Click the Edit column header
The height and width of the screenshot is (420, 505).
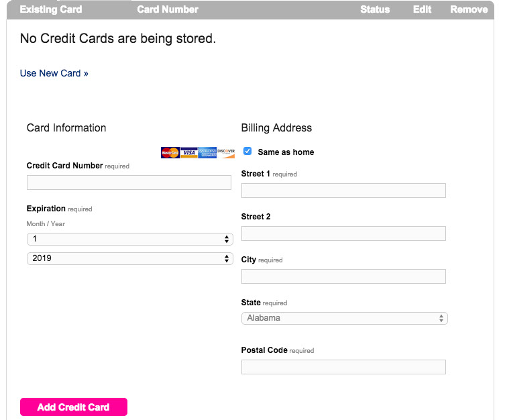click(x=423, y=9)
